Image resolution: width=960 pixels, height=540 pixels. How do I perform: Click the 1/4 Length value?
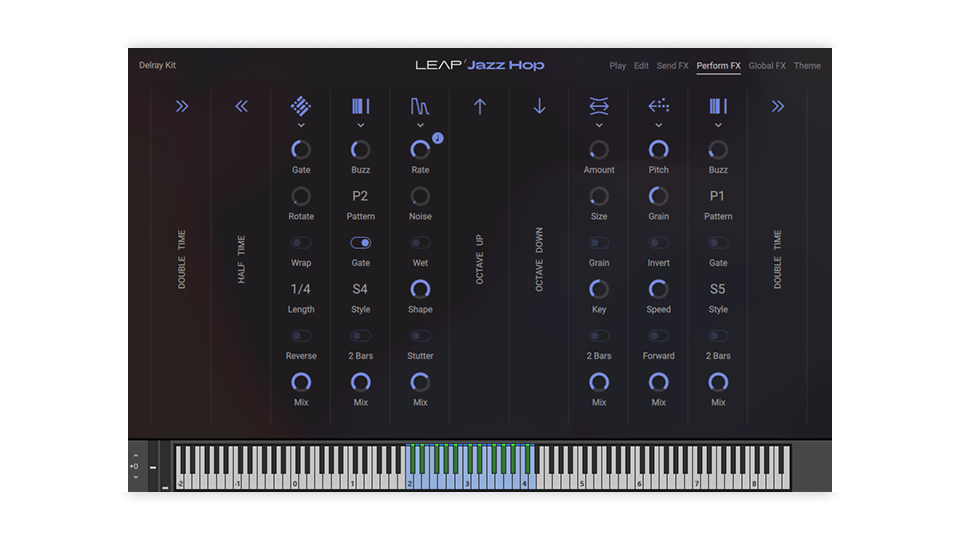[x=301, y=289]
